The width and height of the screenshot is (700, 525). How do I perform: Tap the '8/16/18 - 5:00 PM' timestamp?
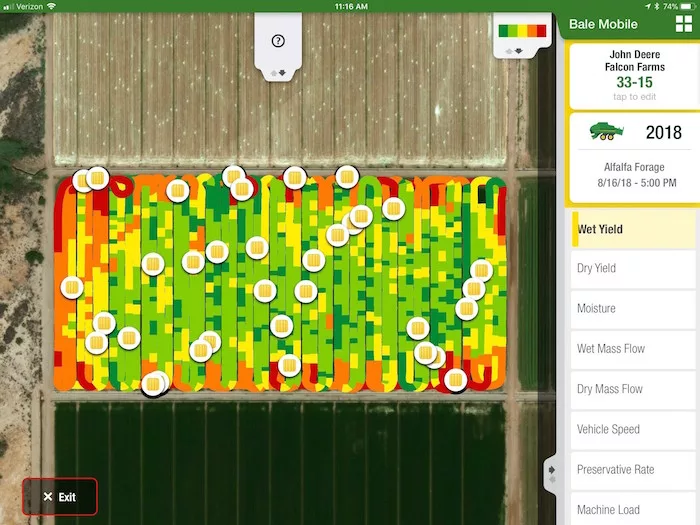[x=637, y=183]
